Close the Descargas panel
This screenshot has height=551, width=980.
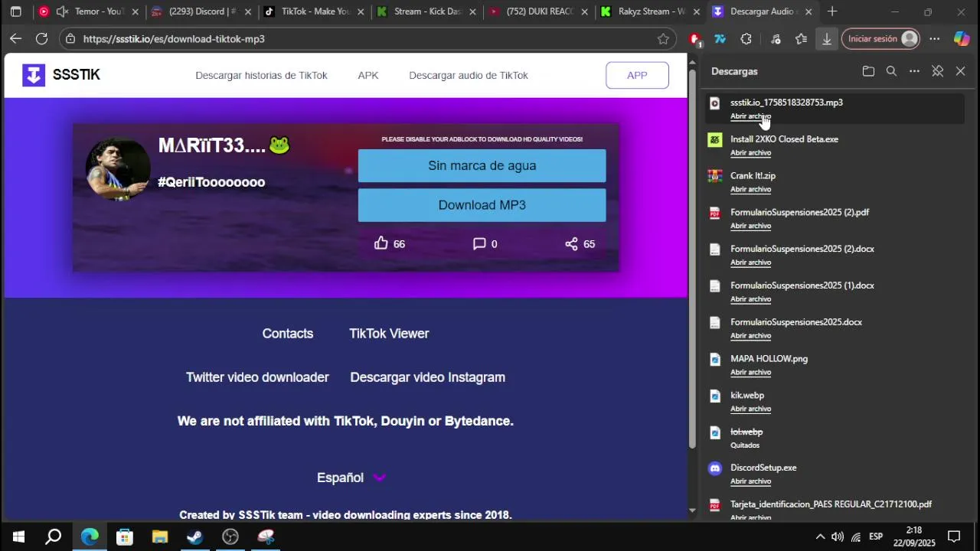[x=960, y=71]
